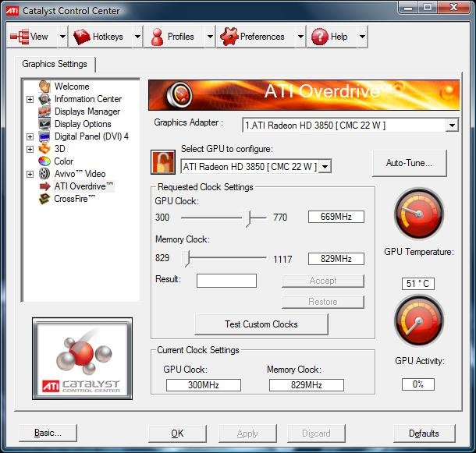Select the Graphics Settings tab
Screen dimensions: 476x453
[x=55, y=64]
